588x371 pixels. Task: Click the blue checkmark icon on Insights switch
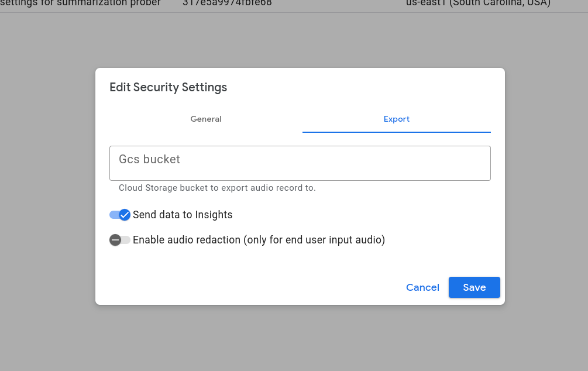[x=125, y=215]
